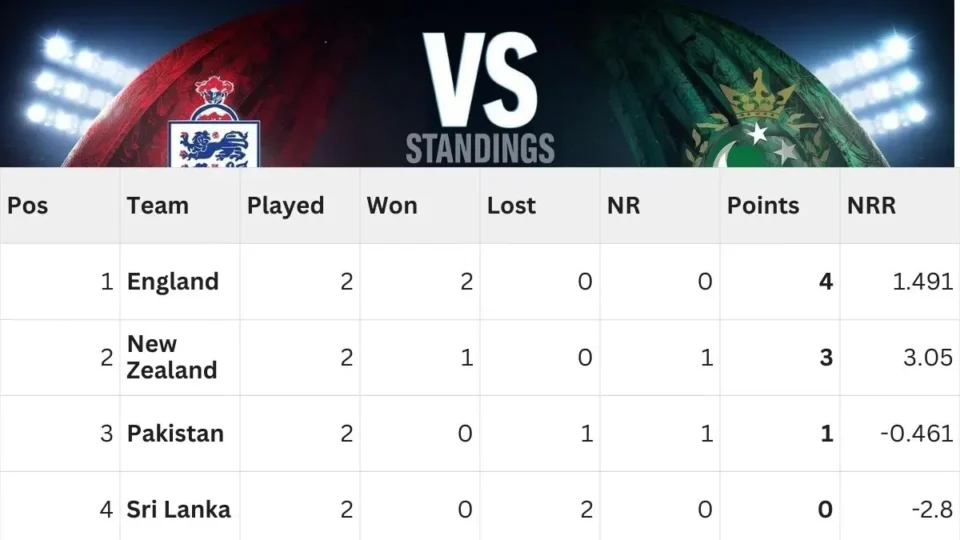This screenshot has height=540, width=960.
Task: Click New Zealand's NRR value 3.05
Action: point(927,357)
